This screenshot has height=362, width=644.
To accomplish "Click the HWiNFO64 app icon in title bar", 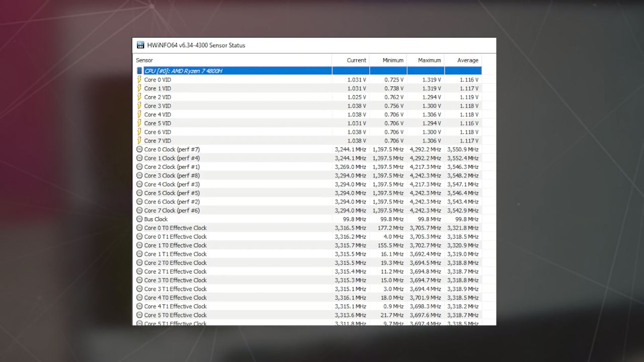I will [140, 45].
